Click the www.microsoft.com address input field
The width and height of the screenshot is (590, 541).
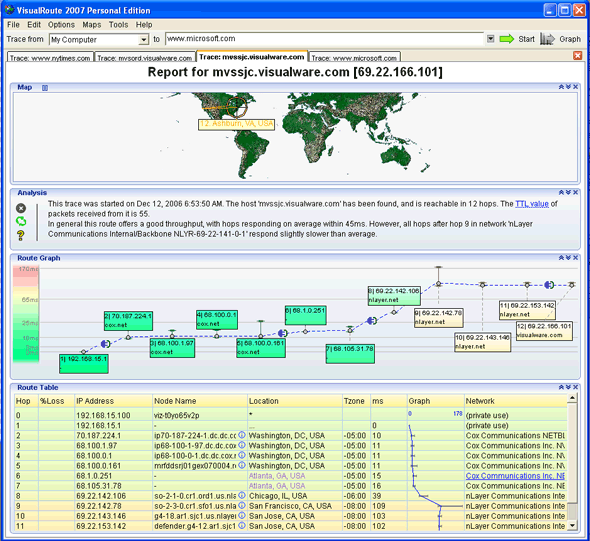click(x=324, y=39)
